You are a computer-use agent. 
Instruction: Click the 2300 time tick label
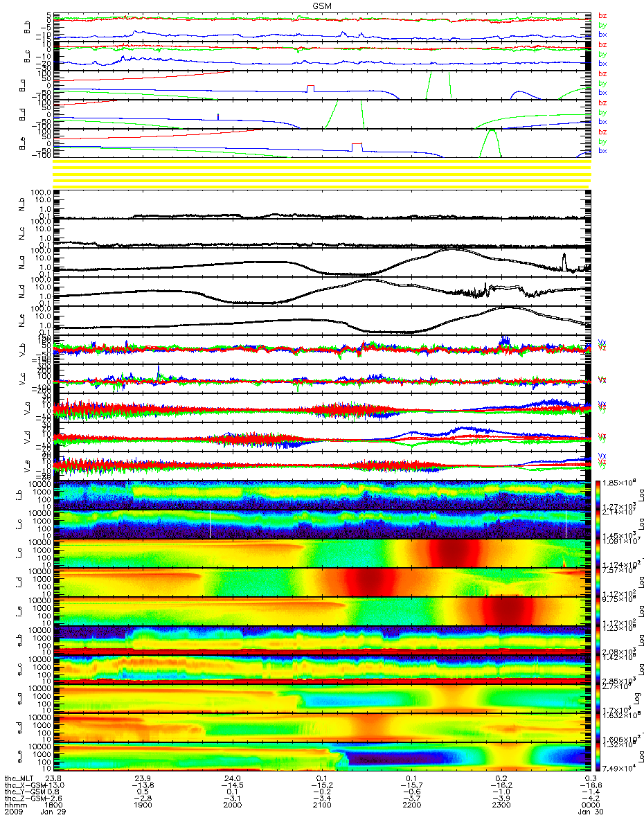tap(501, 806)
